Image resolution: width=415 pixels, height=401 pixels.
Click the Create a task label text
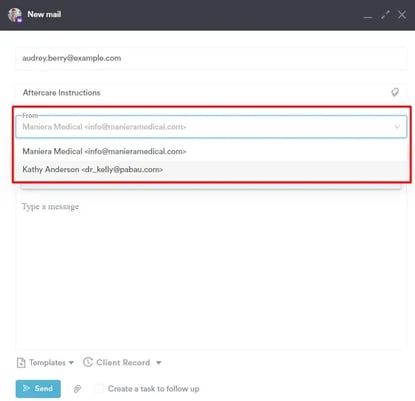tap(154, 389)
